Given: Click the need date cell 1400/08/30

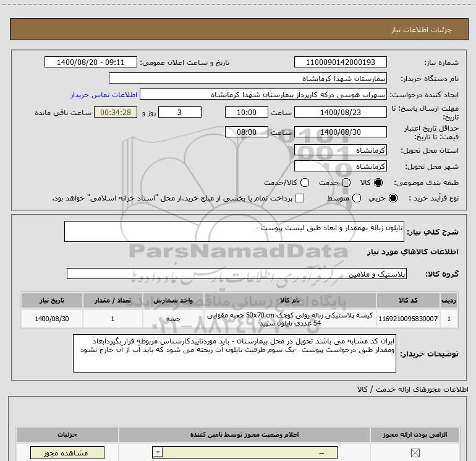Looking at the screenshot, I should coord(52,319).
